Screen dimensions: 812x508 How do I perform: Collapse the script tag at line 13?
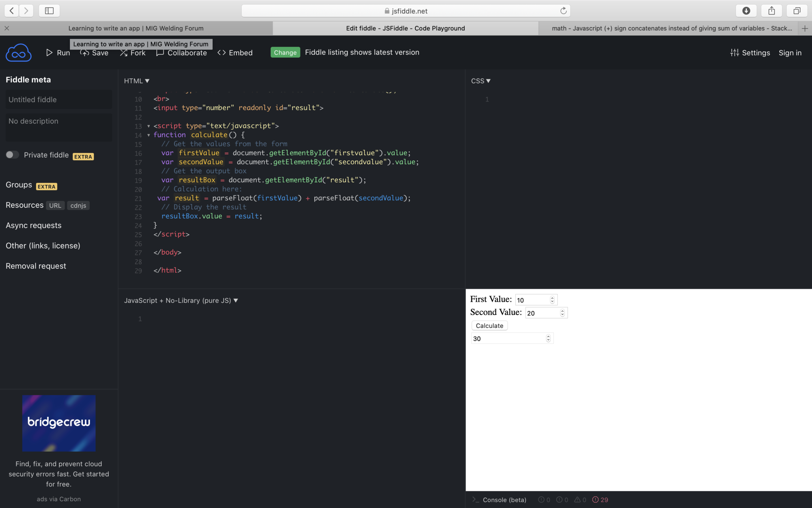click(149, 126)
